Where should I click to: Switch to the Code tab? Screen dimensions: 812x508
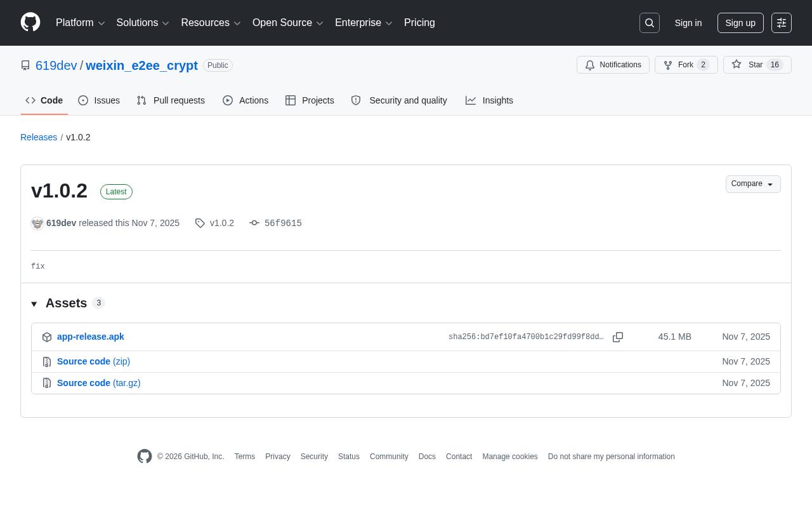click(x=44, y=100)
